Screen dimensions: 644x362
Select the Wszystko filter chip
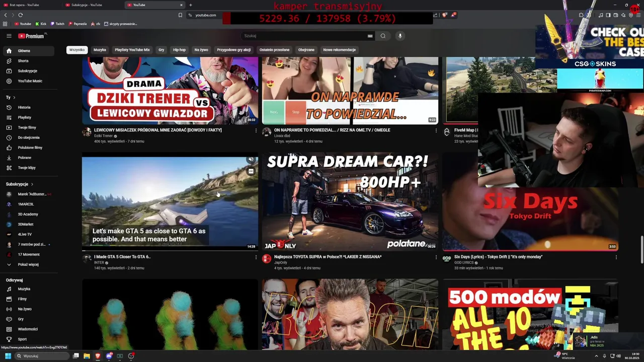point(77,50)
